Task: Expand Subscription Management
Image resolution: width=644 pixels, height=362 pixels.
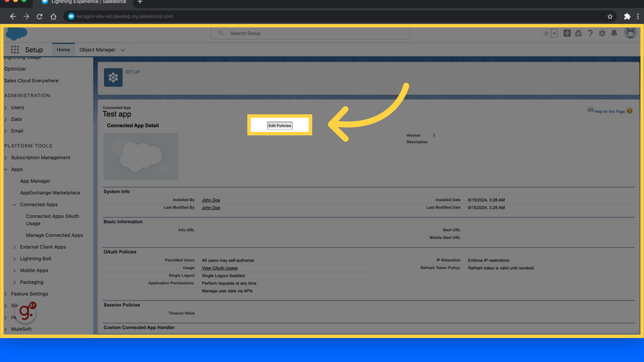Action: point(5,158)
